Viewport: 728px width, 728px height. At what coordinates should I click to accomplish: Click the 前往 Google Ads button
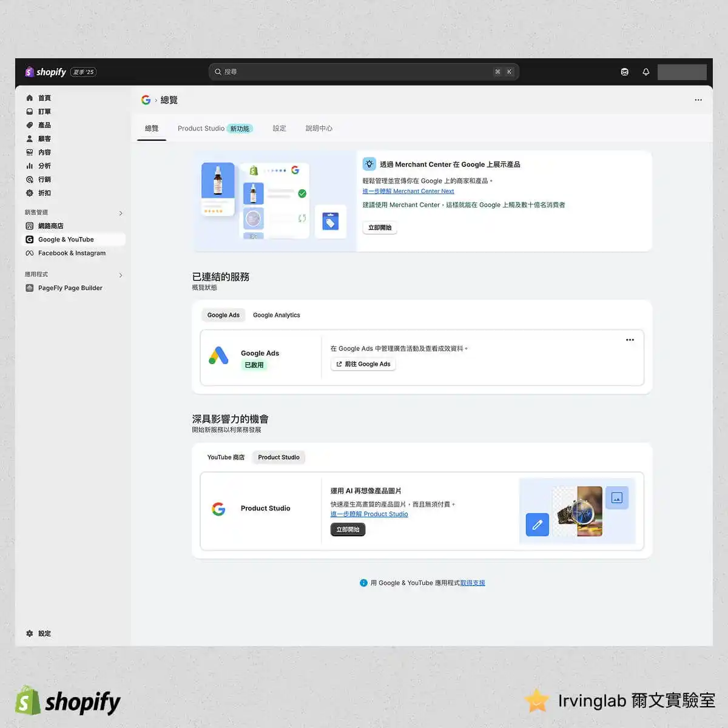coord(363,364)
